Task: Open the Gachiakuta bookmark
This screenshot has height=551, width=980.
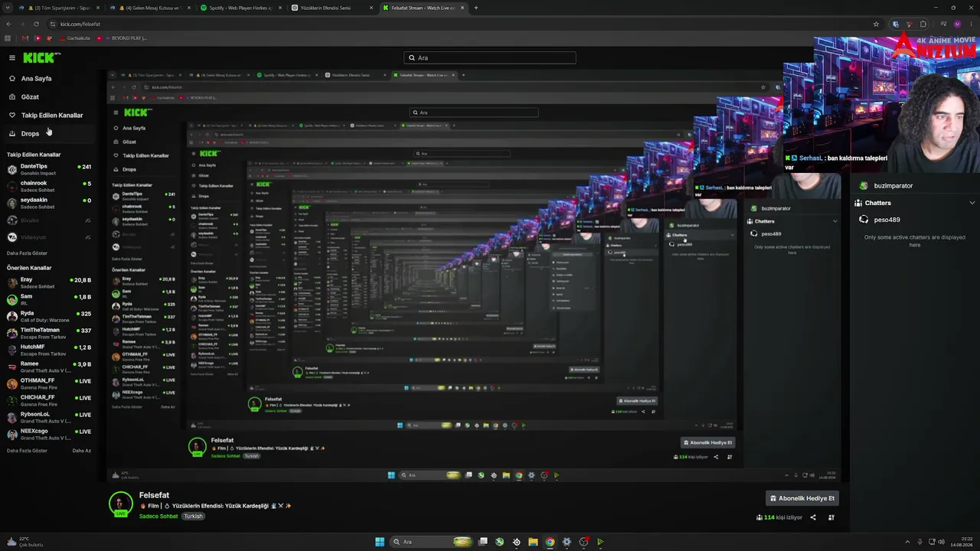Action: coord(74,37)
